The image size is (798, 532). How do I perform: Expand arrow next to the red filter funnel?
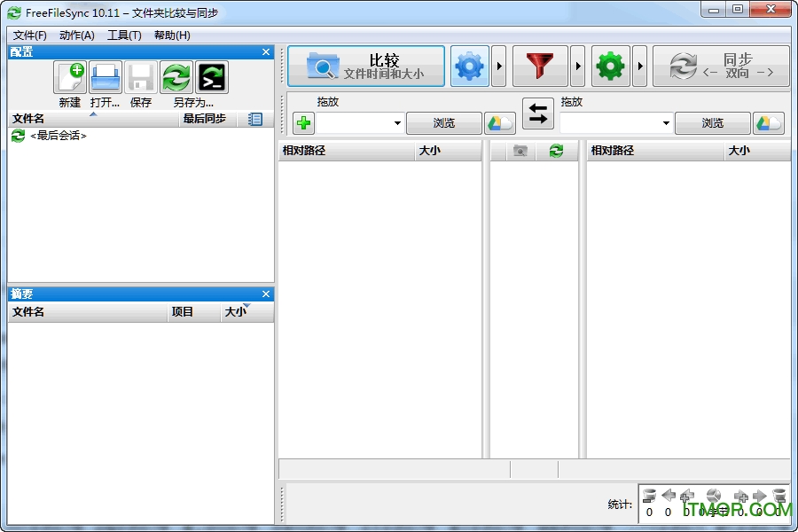point(577,66)
